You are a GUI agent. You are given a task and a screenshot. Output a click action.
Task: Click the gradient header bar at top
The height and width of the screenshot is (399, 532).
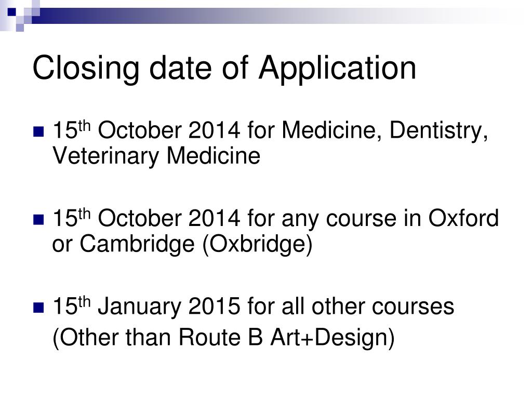coord(278,16)
